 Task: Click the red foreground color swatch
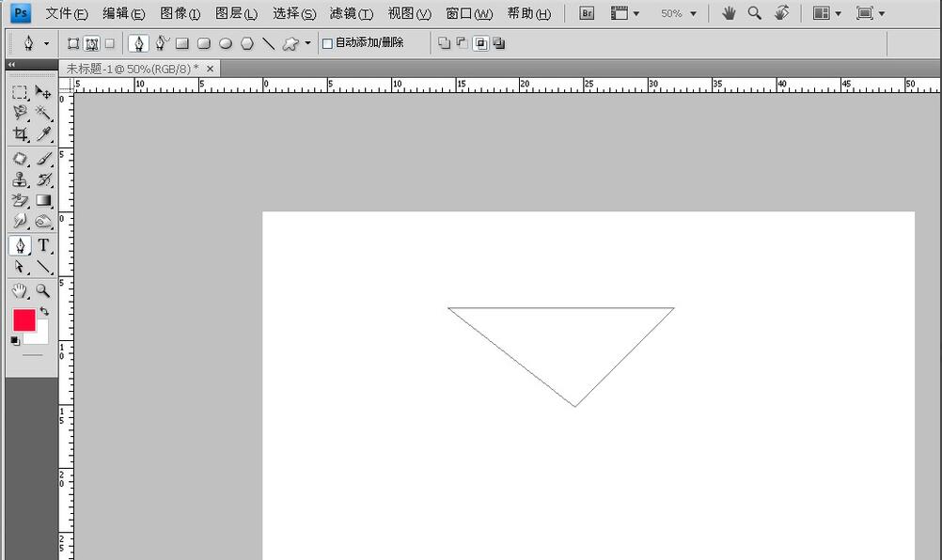pyautogui.click(x=24, y=320)
